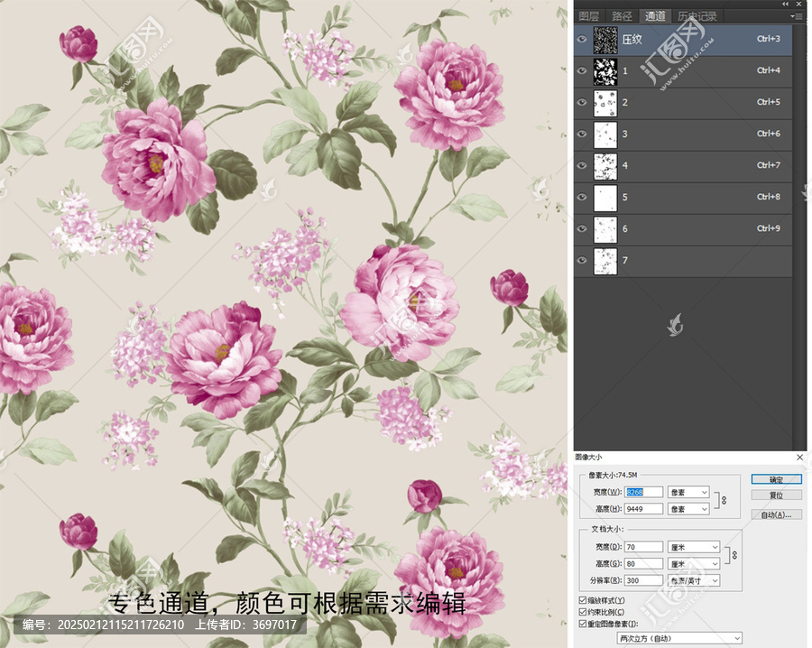The width and height of the screenshot is (812, 648).
Task: Click the 图像大小 dialog title
Action: pyautogui.click(x=589, y=458)
